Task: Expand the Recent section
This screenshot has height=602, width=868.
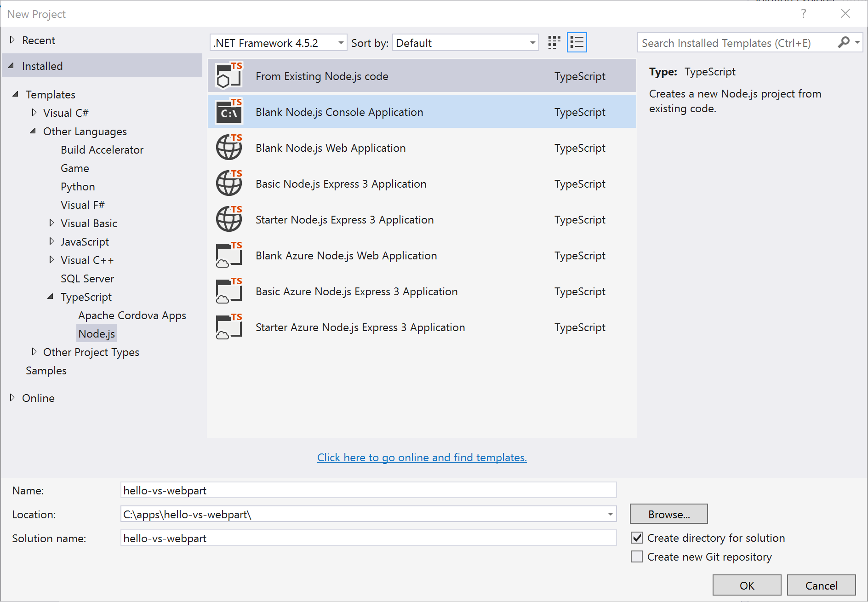Action: click(12, 40)
